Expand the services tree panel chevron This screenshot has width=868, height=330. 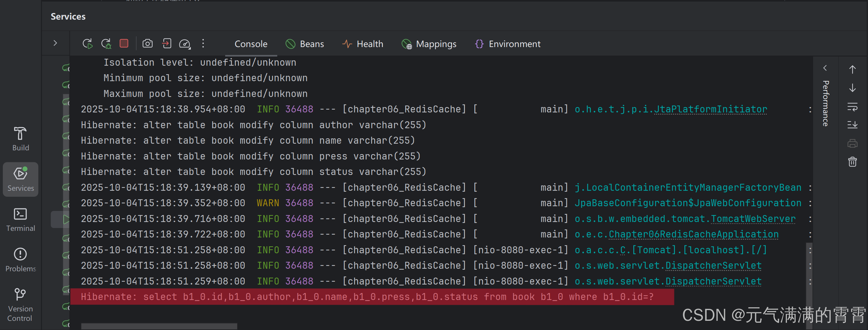55,43
